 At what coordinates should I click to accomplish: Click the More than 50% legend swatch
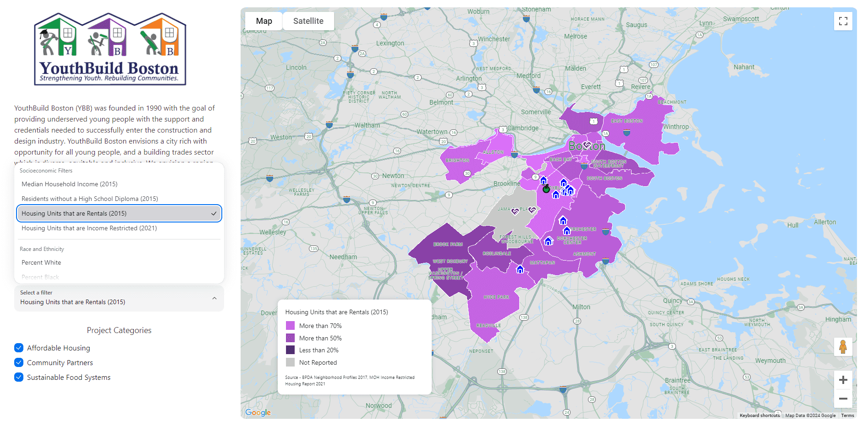click(290, 338)
